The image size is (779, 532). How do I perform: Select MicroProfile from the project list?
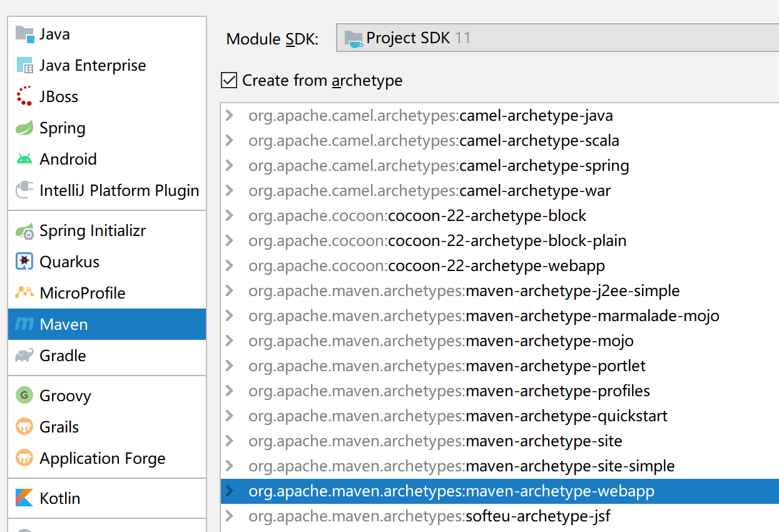[82, 293]
